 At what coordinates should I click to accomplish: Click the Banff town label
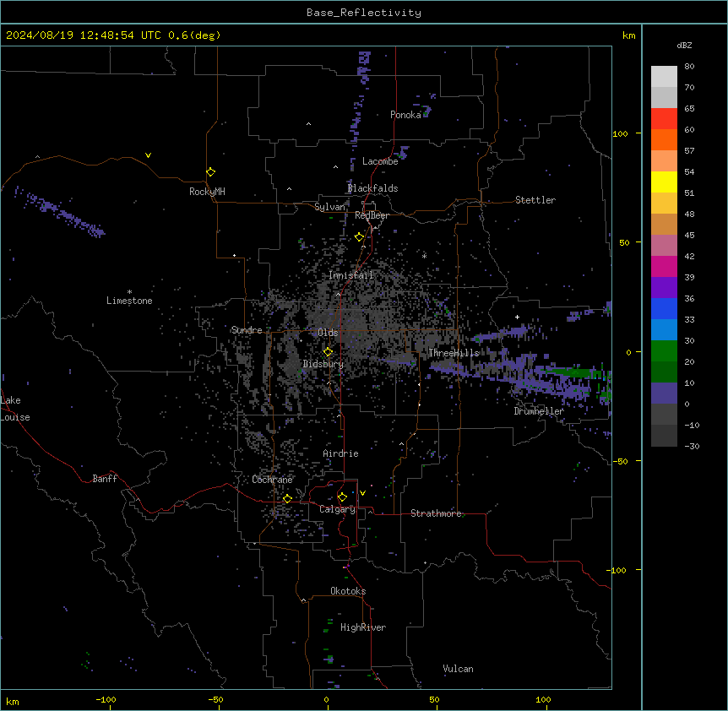[x=105, y=479]
